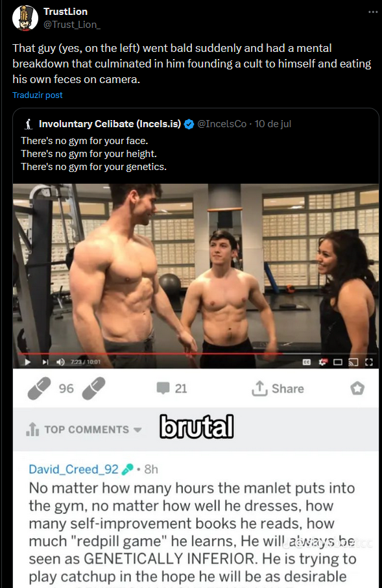
Task: Click the TrustLion display name
Action: pyautogui.click(x=66, y=12)
